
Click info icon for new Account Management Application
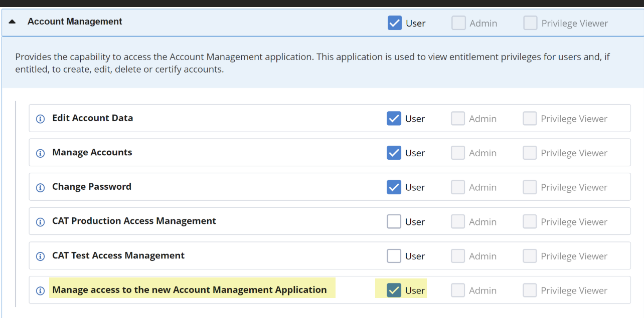[x=41, y=291]
